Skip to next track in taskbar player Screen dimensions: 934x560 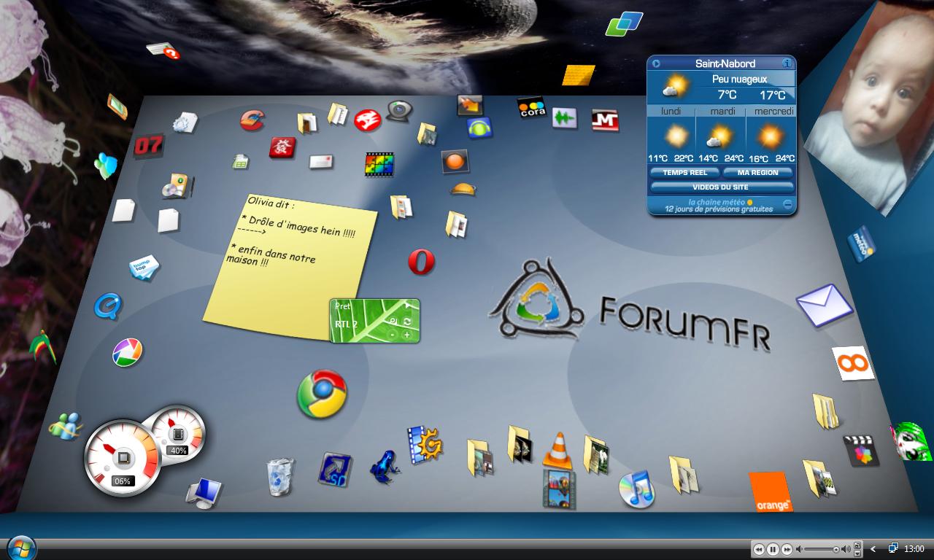tap(787, 549)
